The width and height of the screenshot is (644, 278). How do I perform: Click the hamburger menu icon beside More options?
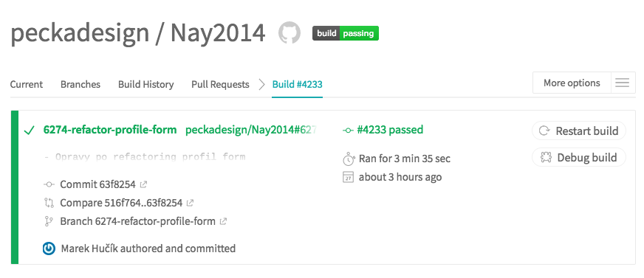pyautogui.click(x=623, y=83)
